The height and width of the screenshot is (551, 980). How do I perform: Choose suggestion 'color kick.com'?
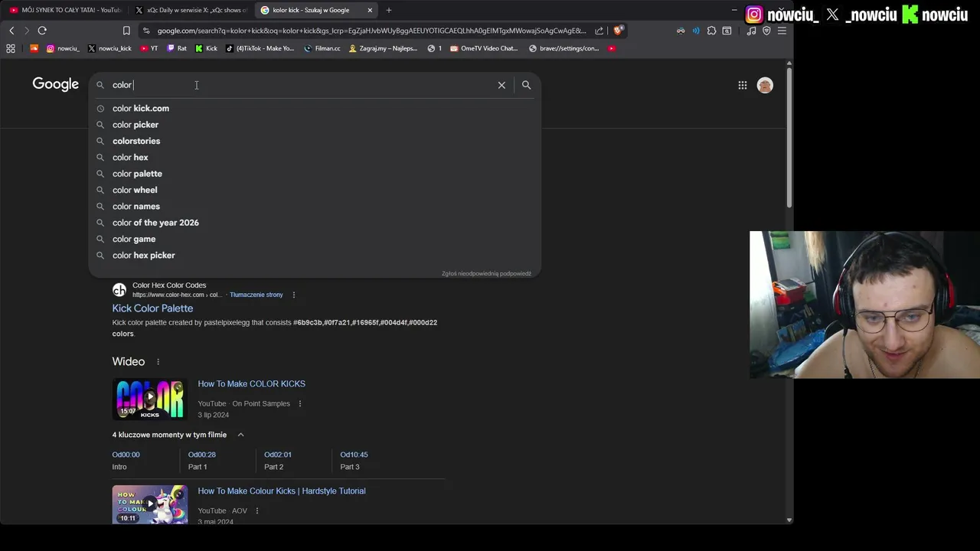tap(315, 109)
